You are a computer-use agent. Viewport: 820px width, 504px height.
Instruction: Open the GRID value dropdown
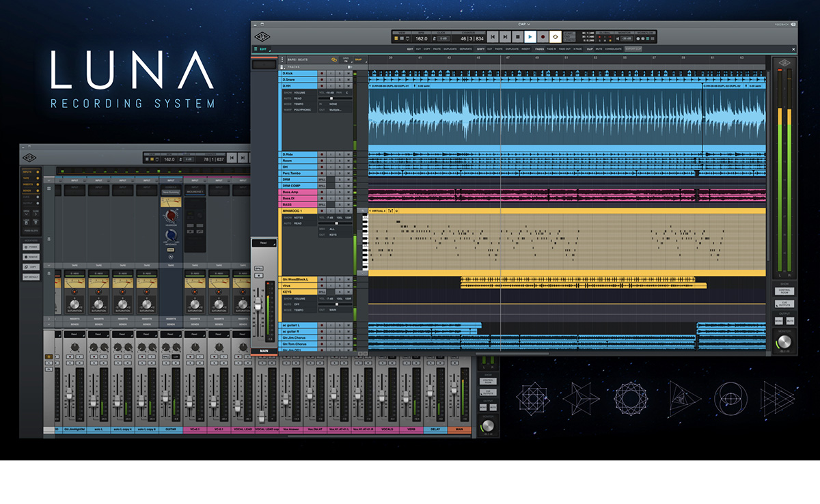346,60
